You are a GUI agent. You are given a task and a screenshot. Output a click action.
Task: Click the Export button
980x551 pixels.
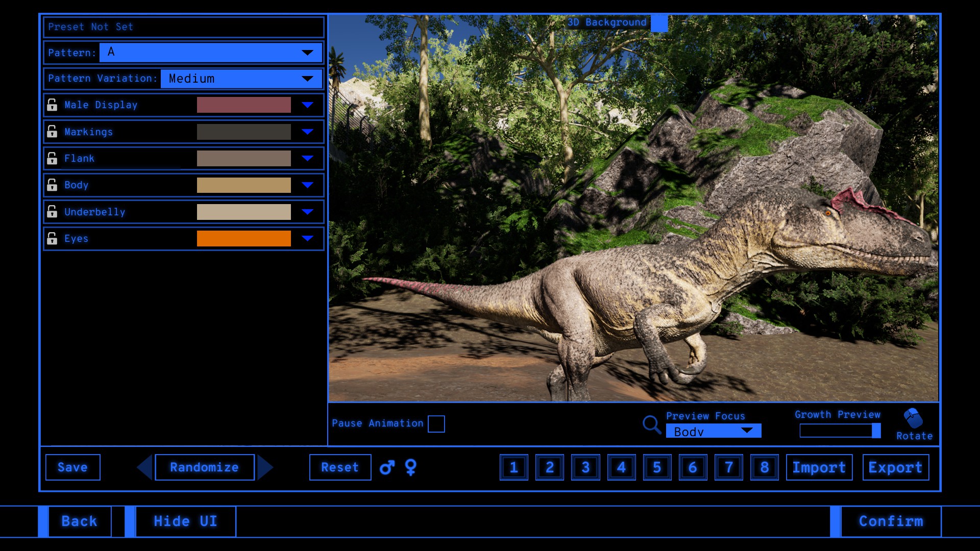[x=895, y=467]
